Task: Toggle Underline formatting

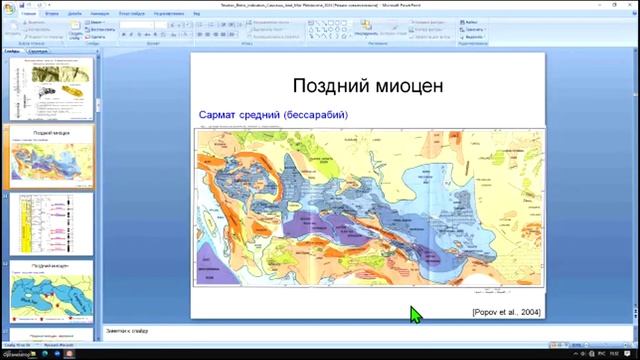Action: 140,35
